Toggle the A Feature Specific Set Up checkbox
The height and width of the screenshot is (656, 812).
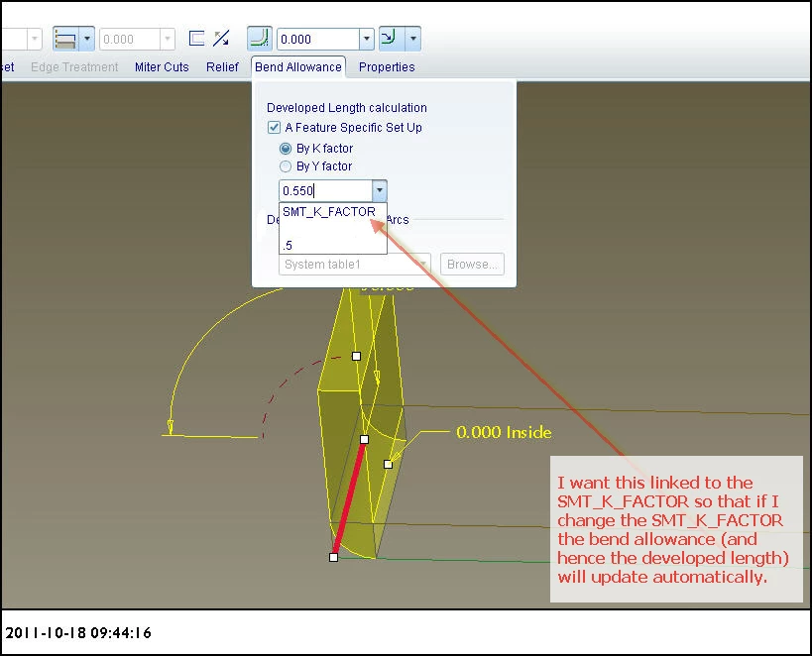pyautogui.click(x=274, y=128)
